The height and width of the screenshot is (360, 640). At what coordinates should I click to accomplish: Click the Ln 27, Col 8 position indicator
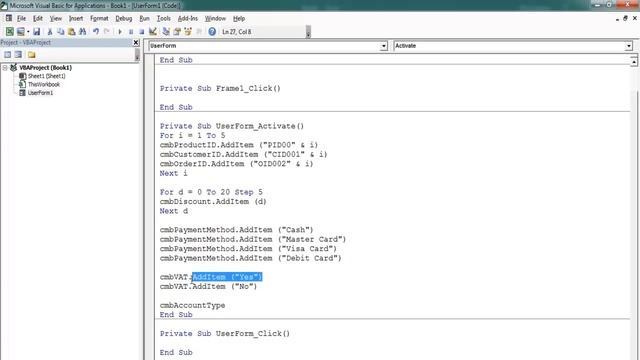236,32
